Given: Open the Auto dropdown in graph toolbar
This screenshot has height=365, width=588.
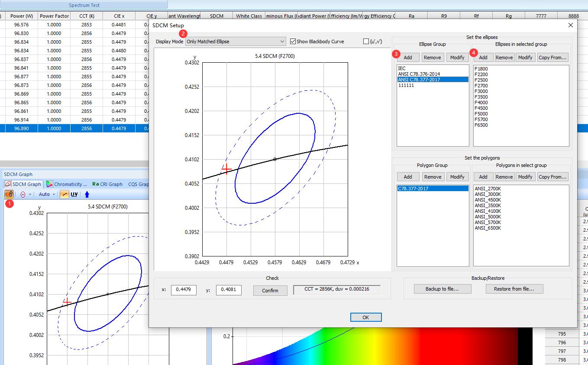Looking at the screenshot, I should tap(47, 195).
